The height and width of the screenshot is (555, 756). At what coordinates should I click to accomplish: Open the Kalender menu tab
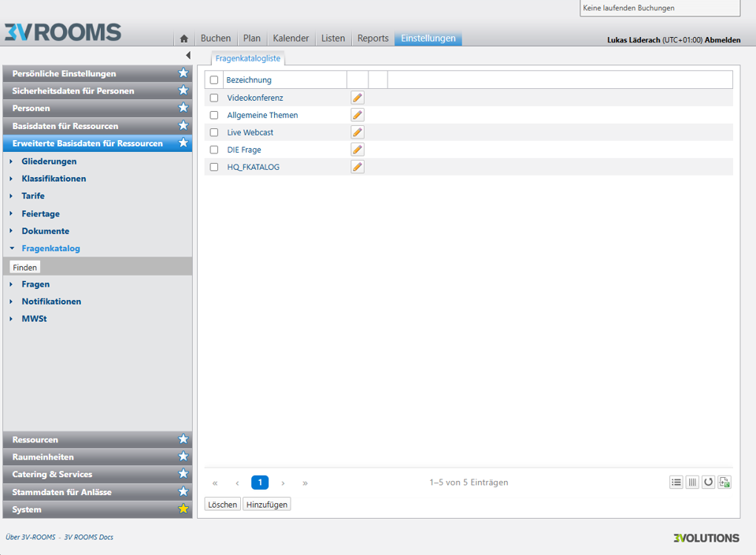(291, 39)
